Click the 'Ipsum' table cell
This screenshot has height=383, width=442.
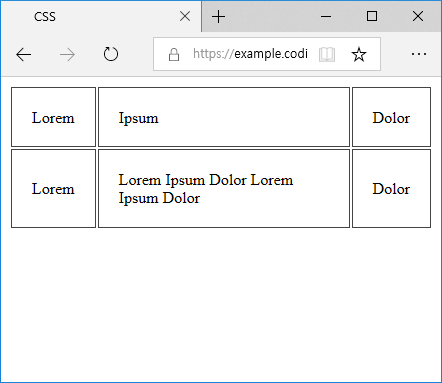point(224,117)
